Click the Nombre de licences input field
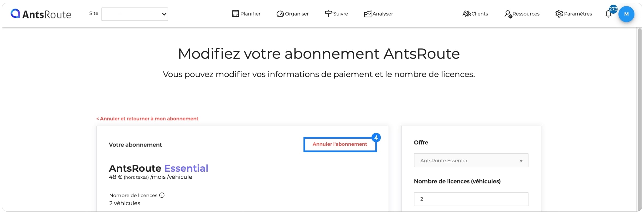This screenshot has height=214, width=644. tap(471, 199)
